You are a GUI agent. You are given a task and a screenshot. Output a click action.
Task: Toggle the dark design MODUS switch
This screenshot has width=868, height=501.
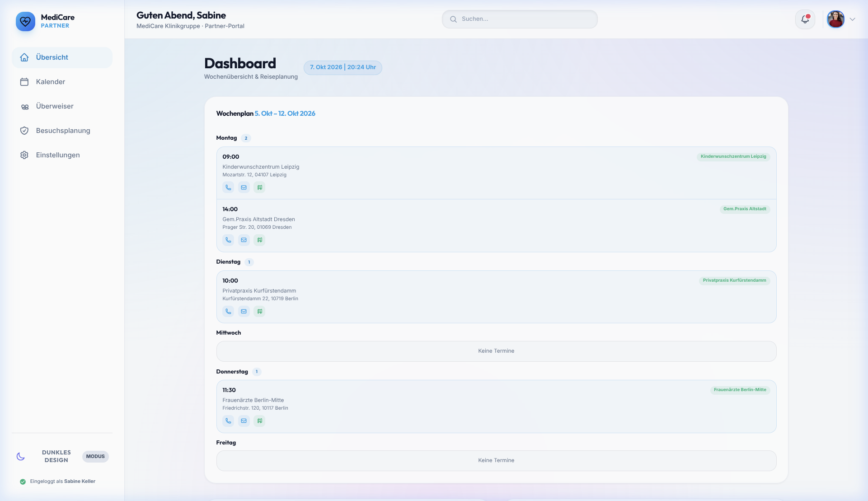pos(95,456)
